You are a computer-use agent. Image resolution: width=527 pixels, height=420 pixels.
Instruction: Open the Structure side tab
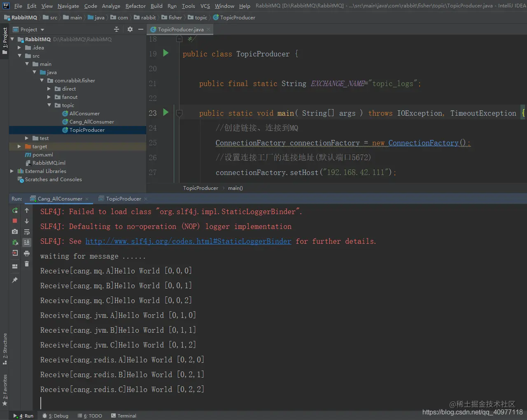[5, 349]
